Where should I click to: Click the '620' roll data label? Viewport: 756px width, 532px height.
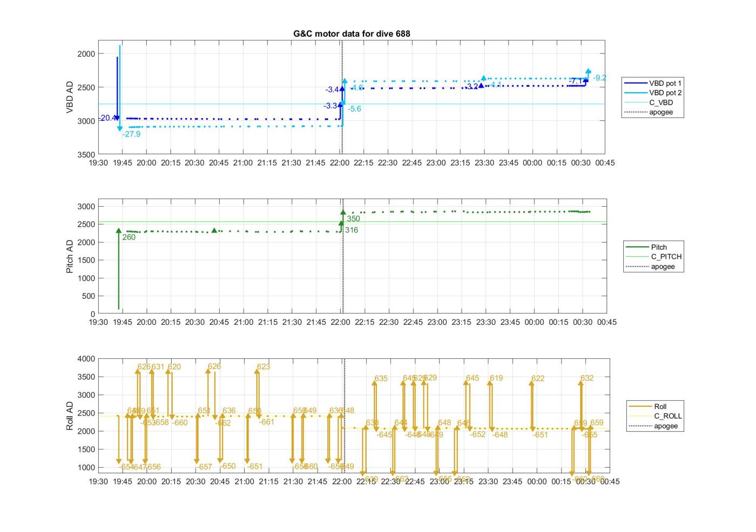click(174, 367)
